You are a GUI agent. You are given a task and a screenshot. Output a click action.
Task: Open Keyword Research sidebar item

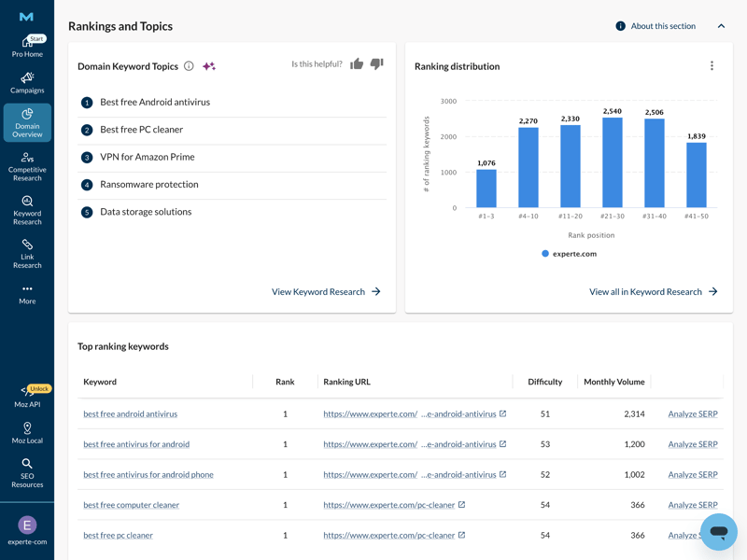27,210
